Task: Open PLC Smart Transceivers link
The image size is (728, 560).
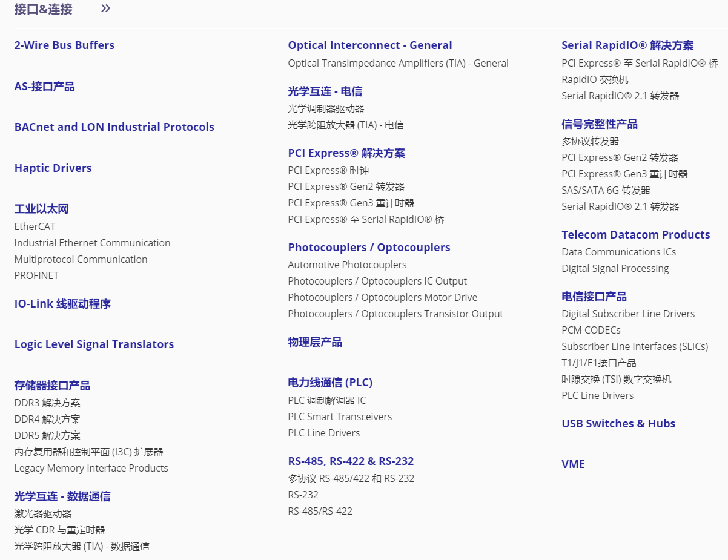Action: [340, 417]
